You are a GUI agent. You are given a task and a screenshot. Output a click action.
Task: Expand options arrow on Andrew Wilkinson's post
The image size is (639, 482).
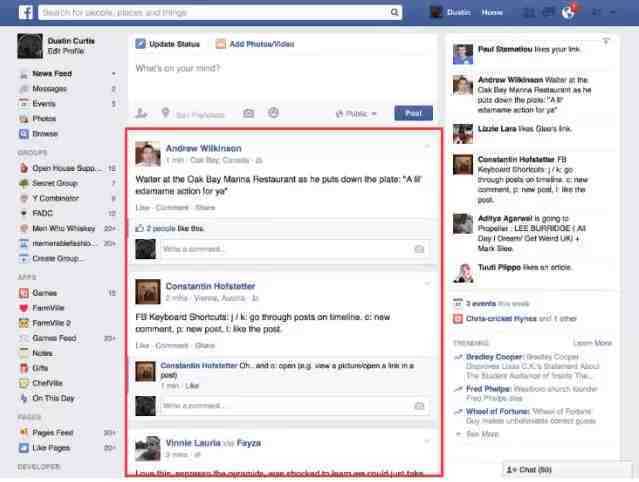coord(427,146)
